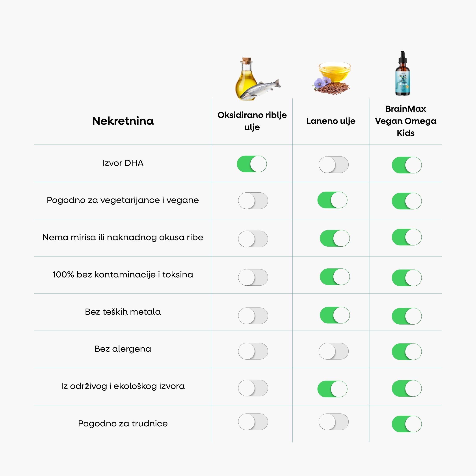The width and height of the screenshot is (476, 476).
Task: Turn off vegan suitability for Laneno ulje
Action: (x=332, y=200)
